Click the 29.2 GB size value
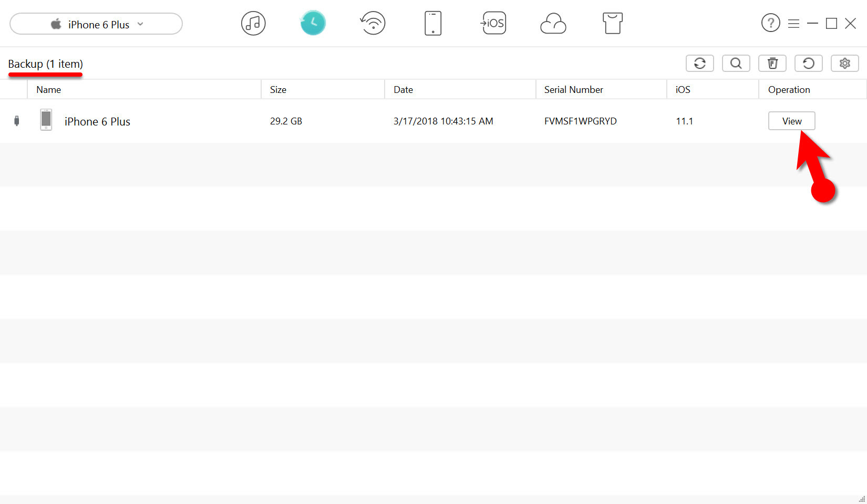The width and height of the screenshot is (867, 504). [x=286, y=121]
